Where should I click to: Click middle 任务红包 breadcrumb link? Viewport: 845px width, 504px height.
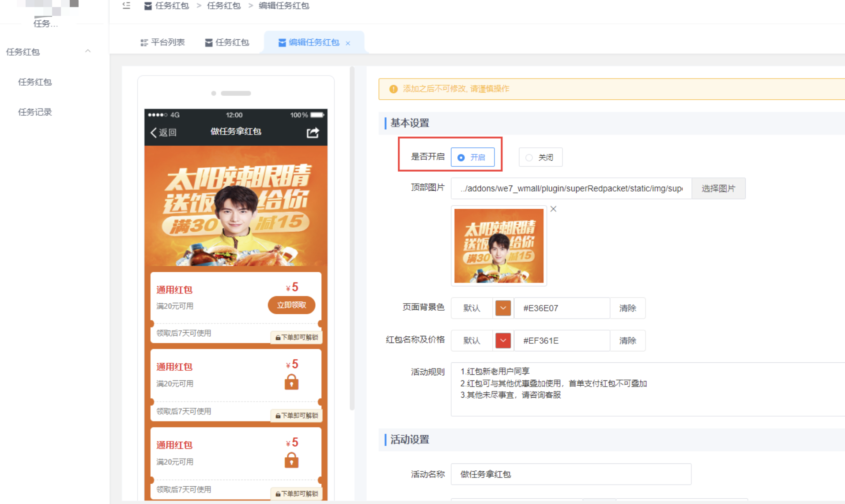[224, 6]
